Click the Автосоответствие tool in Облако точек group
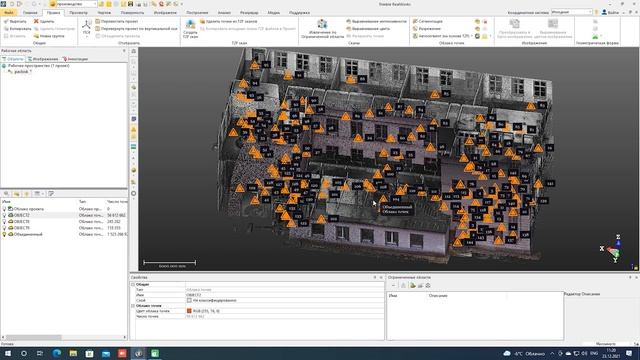This screenshot has width=640, height=360. [x=441, y=36]
